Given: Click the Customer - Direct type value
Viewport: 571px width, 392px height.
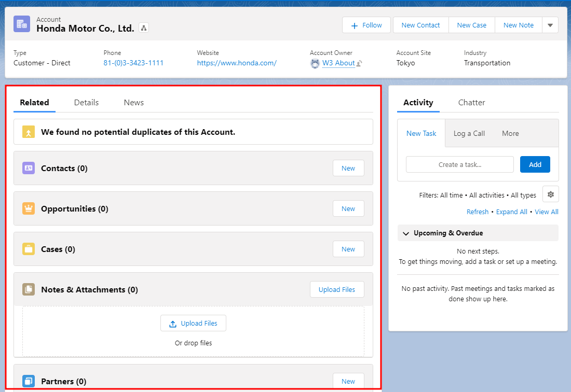Looking at the screenshot, I should (x=42, y=63).
